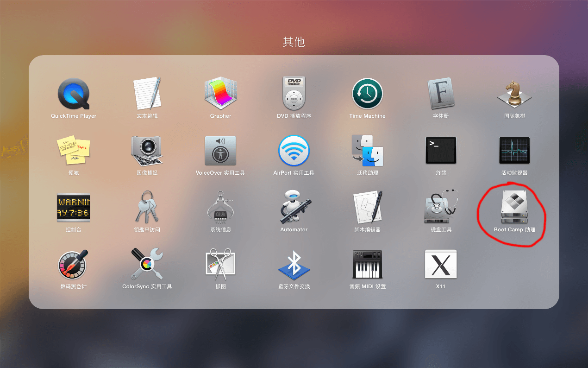Click the 其他 folder title
Image resolution: width=588 pixels, height=368 pixels.
[x=294, y=42]
